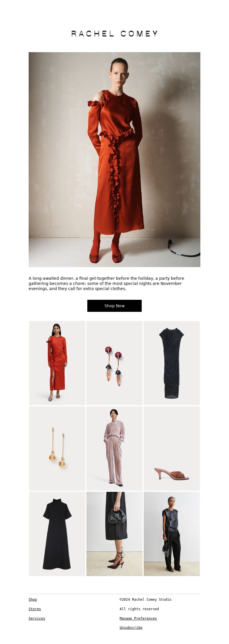Screen dimensions: 229x644
Task: Select the black ruched dress thumbnail
Action: tap(172, 363)
